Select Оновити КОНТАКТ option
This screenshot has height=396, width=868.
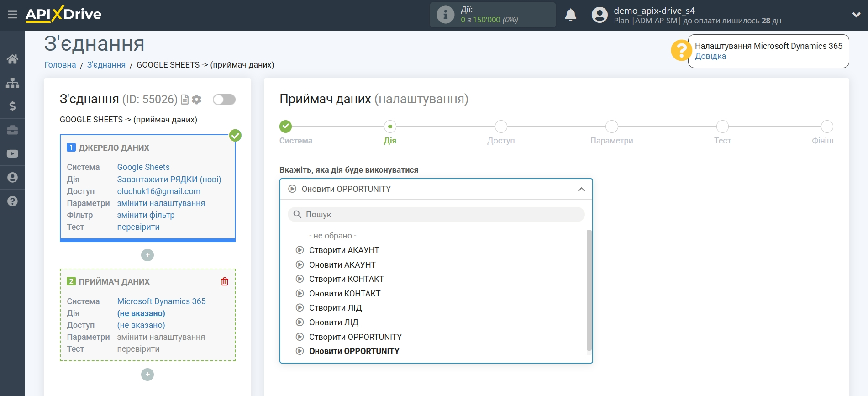[345, 294]
